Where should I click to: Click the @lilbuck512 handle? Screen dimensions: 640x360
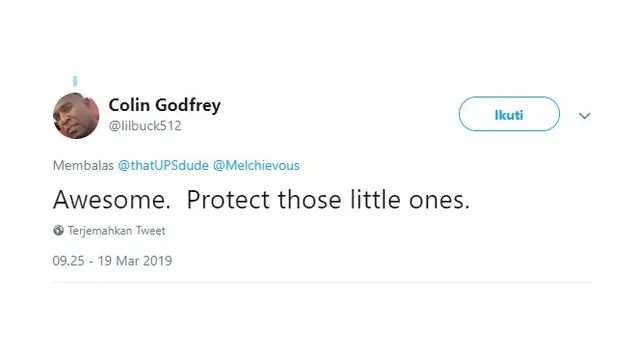tap(145, 126)
